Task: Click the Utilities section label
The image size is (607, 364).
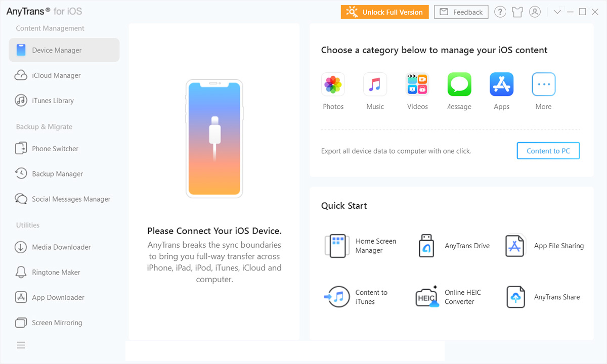Action: 27,225
